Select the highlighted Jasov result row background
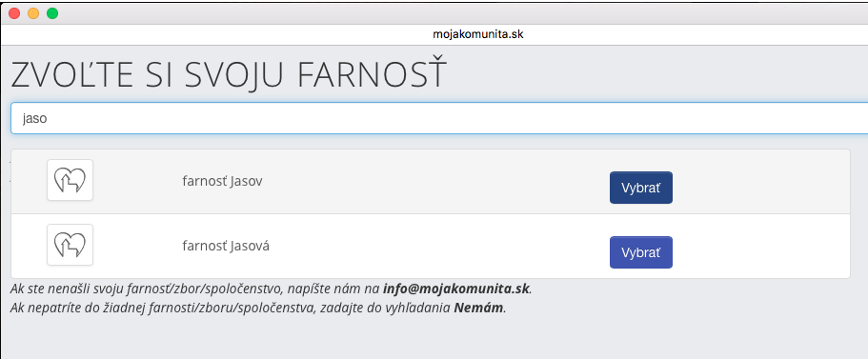 coord(431,182)
